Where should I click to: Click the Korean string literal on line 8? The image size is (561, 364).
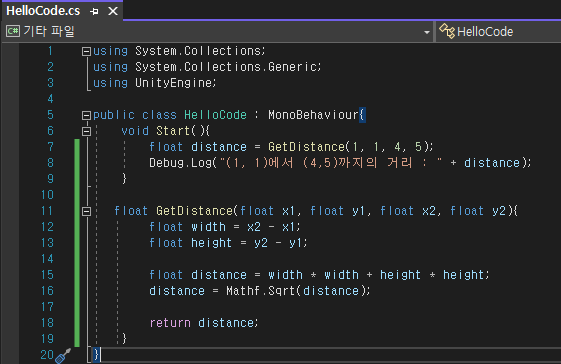pos(330,163)
